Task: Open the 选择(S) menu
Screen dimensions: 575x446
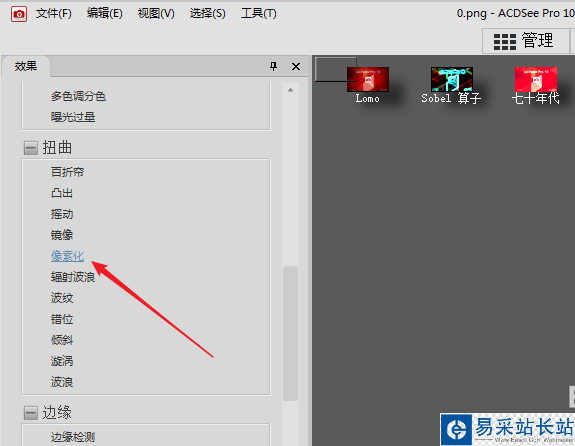Action: [208, 14]
